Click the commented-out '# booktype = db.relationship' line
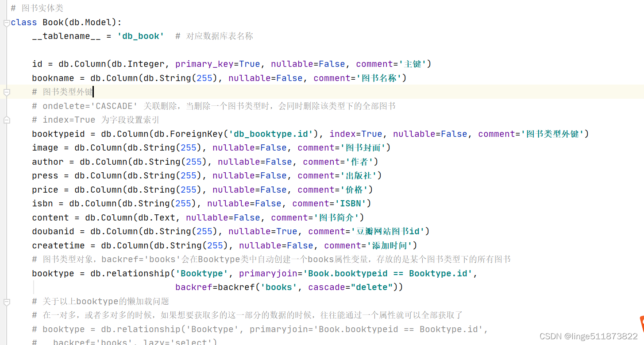 tap(260, 329)
